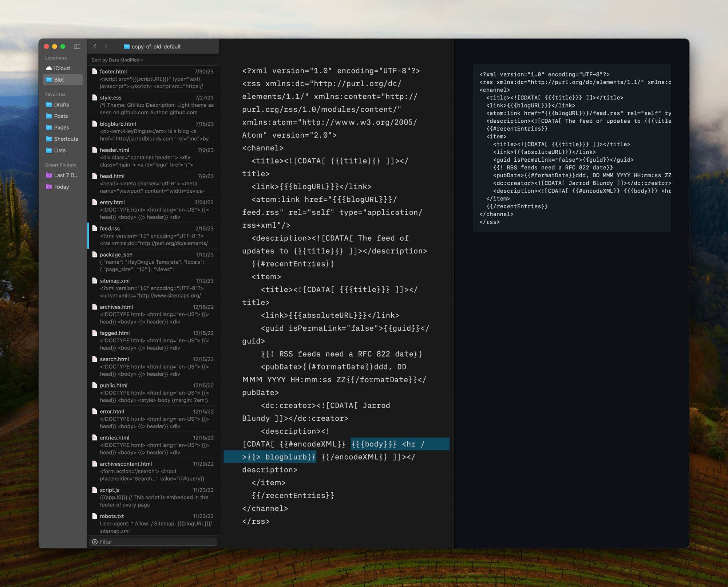
Task: Click document icon beside entries.html
Action: coord(95,438)
